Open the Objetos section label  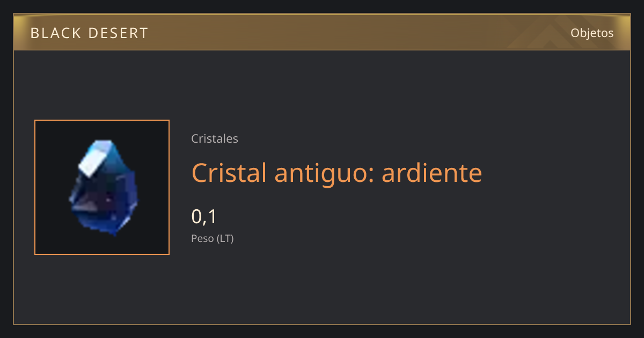pos(592,33)
